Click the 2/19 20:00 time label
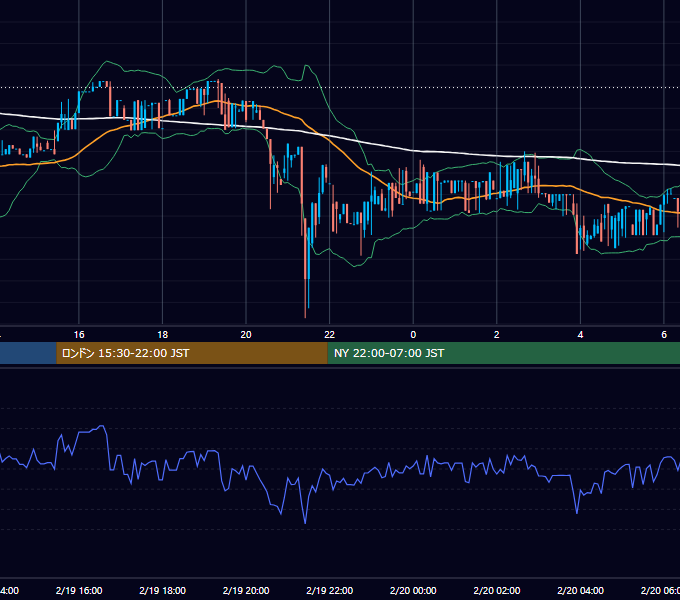The height and width of the screenshot is (600, 680). coord(246,590)
